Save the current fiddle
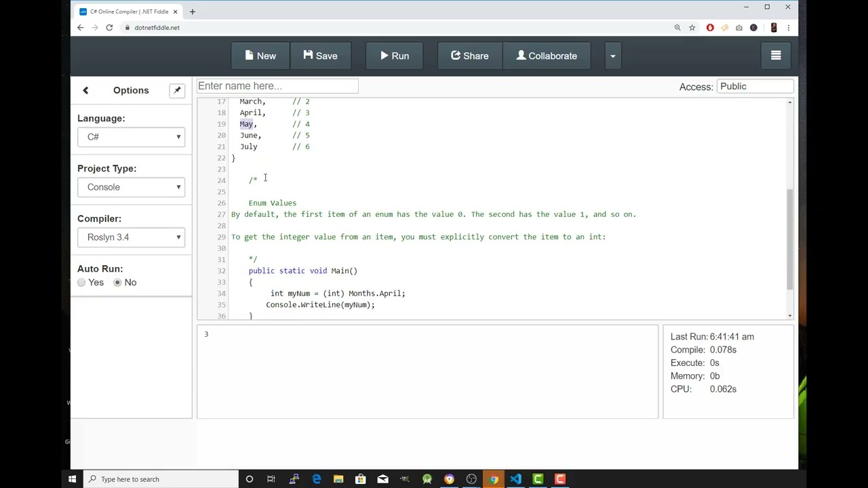Image resolution: width=868 pixels, height=488 pixels. [x=320, y=56]
